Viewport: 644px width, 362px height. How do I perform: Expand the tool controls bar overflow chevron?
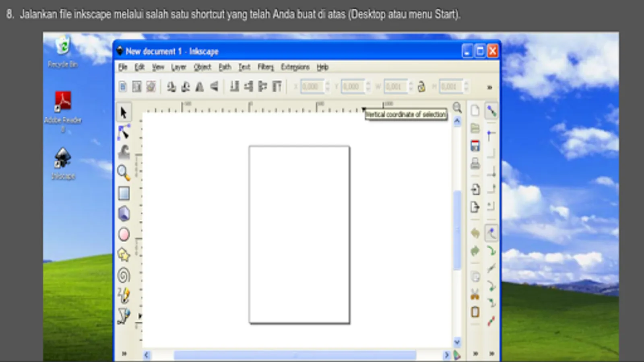coord(489,87)
